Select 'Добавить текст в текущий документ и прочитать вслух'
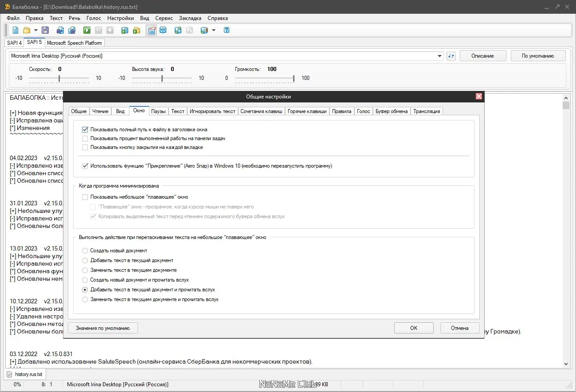Screen dimensions: 576x392 pos(85,290)
